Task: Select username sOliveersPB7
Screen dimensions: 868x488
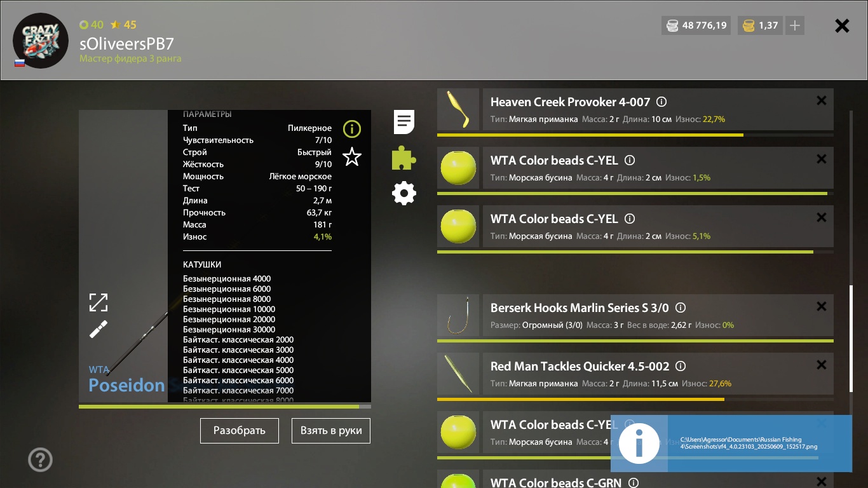Action: click(126, 44)
